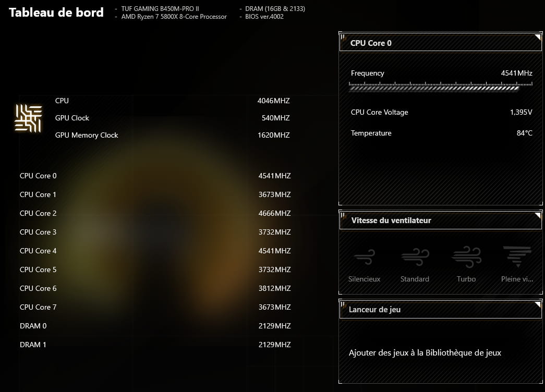Click the CPU Core Voltage label
This screenshot has height=392, width=545.
point(379,112)
